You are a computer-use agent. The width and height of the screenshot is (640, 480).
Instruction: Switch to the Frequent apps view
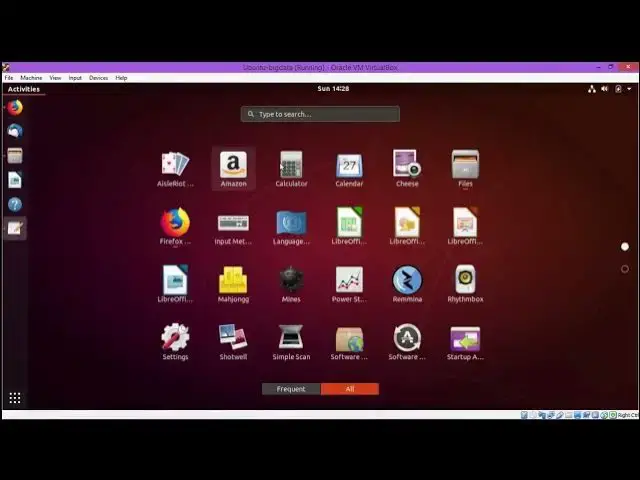[291, 389]
